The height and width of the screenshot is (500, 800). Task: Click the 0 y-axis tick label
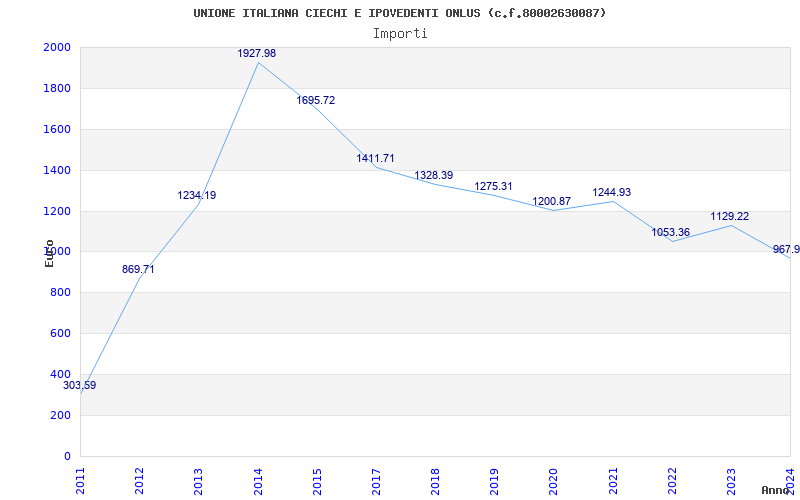click(x=67, y=456)
